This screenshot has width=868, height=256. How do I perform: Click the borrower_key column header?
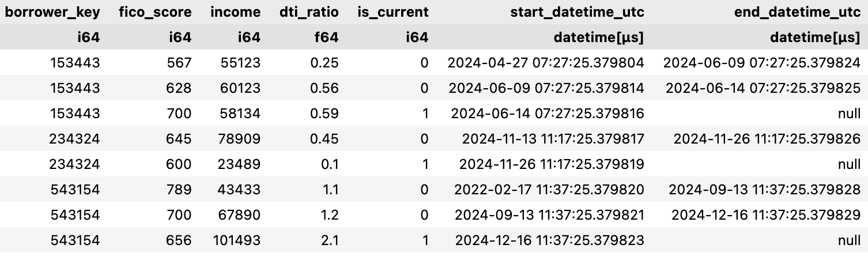click(52, 12)
